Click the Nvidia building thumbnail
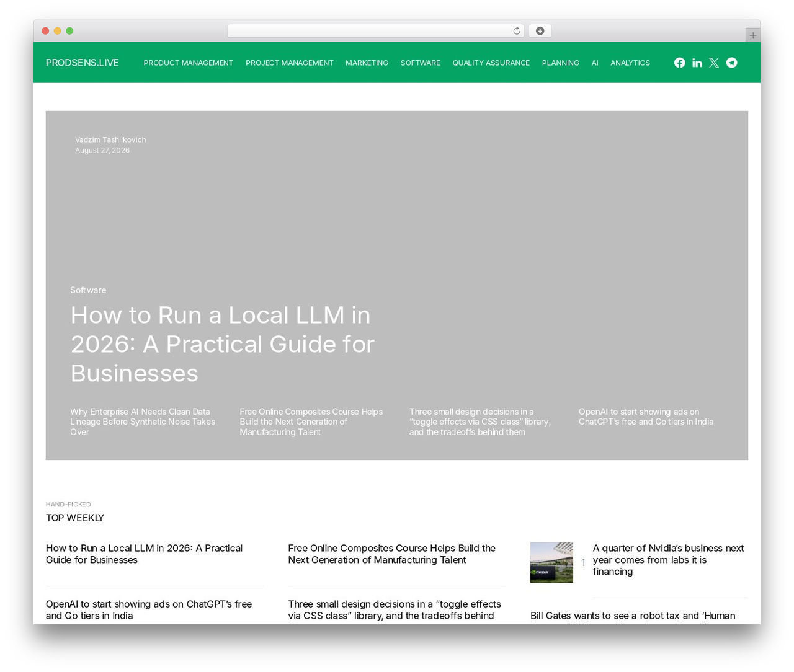794x672 pixels. [551, 562]
